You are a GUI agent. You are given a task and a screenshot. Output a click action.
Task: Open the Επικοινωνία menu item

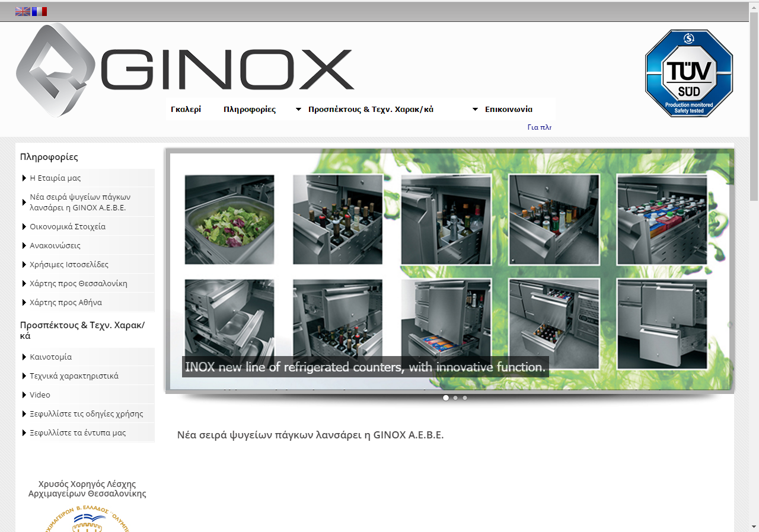coord(509,110)
